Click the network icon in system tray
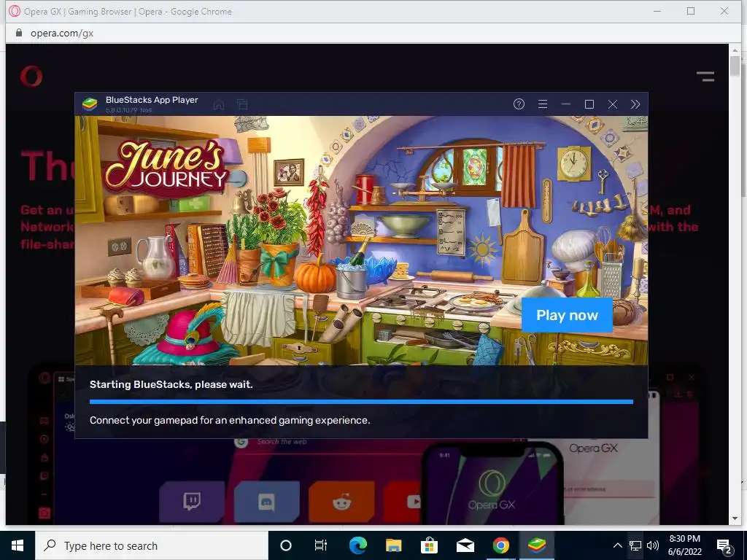This screenshot has width=747, height=560. click(x=635, y=545)
